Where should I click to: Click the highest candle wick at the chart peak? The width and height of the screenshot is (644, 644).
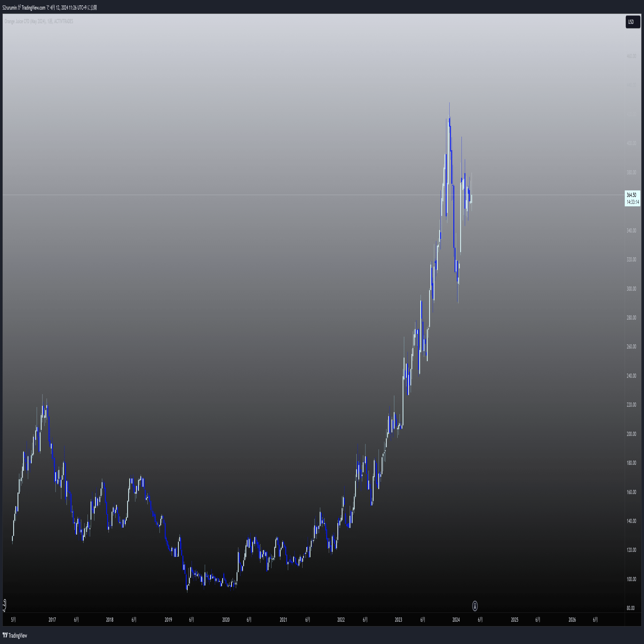(449, 108)
